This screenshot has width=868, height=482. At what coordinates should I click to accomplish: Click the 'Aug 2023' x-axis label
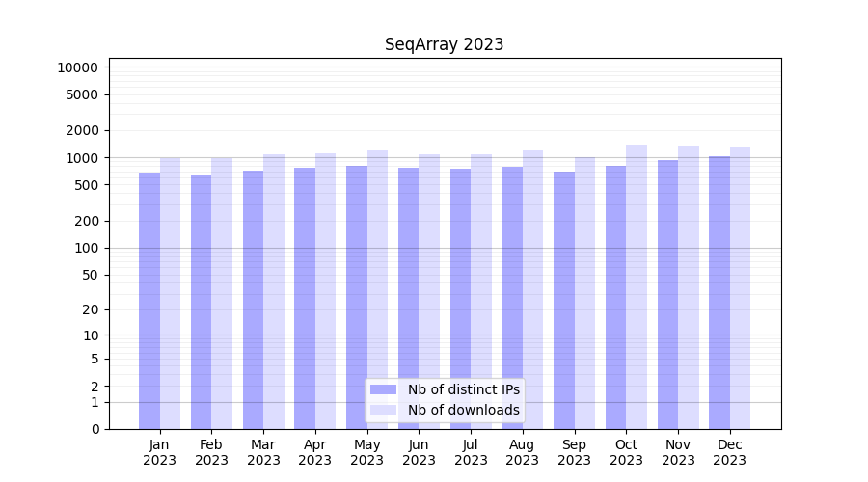click(x=523, y=452)
